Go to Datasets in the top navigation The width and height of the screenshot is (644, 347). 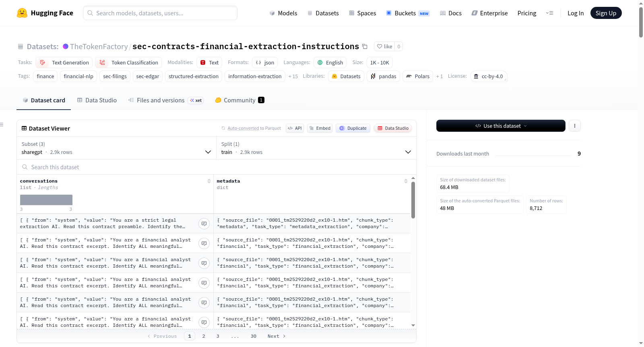[323, 13]
